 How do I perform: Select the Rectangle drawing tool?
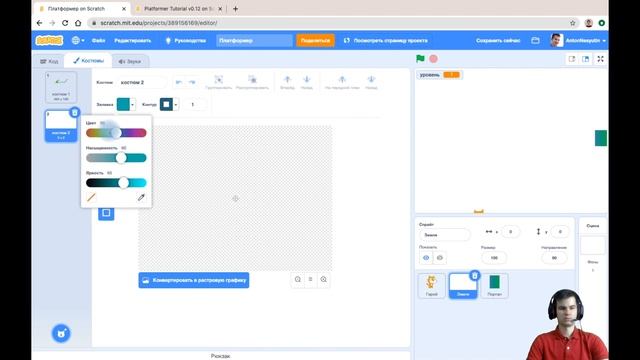coord(106,213)
